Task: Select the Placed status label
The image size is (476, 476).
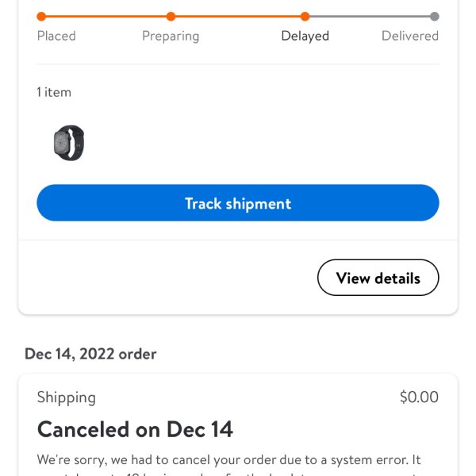Action: 56,36
